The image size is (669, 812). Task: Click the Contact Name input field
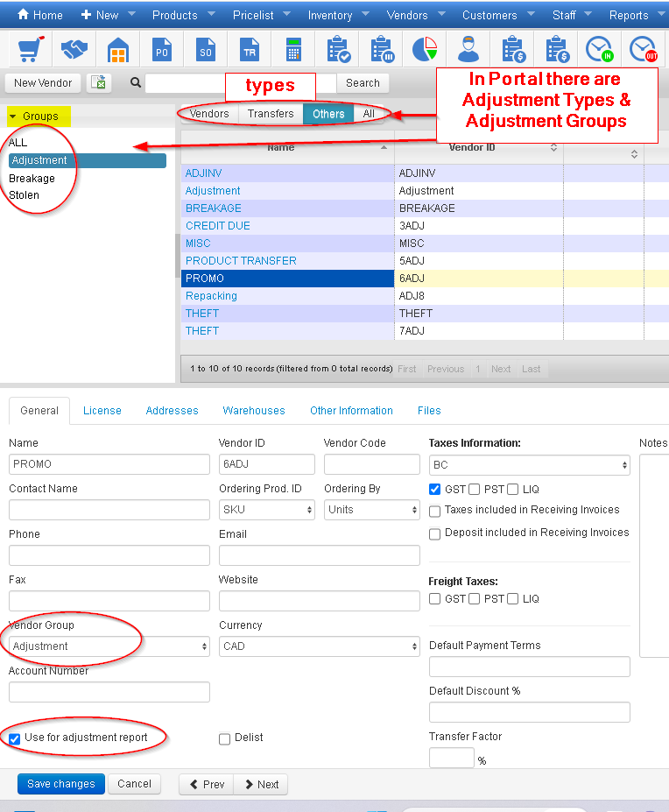point(109,510)
